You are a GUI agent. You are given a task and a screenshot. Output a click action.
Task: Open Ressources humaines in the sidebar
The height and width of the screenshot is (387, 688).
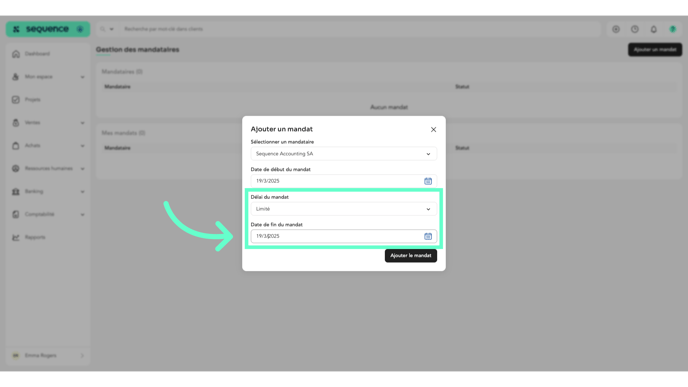coord(49,168)
